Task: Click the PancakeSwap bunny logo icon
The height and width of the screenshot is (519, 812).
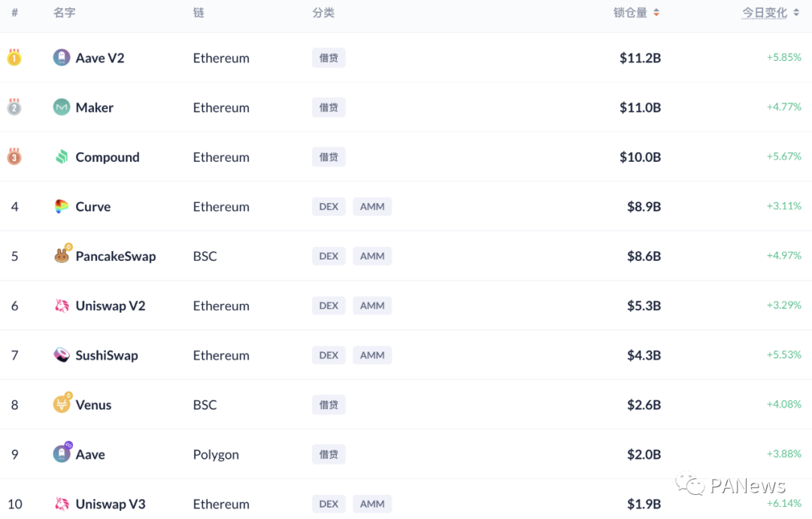Action: (x=62, y=256)
